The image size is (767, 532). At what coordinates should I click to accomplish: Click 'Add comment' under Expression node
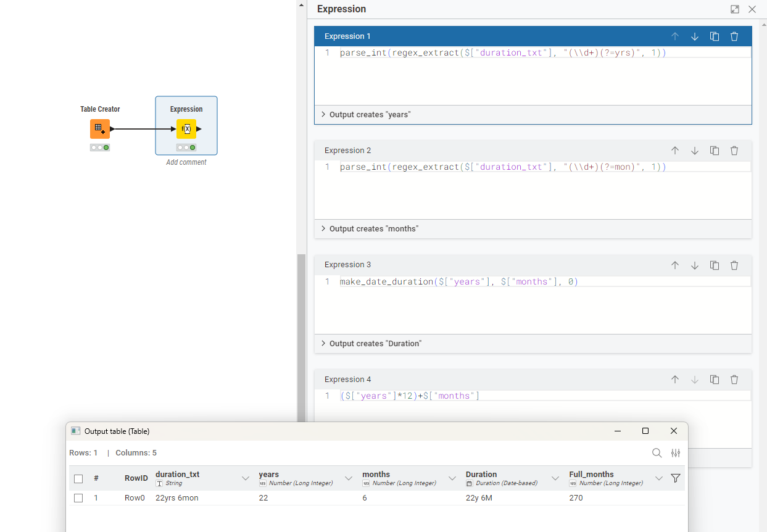click(186, 162)
